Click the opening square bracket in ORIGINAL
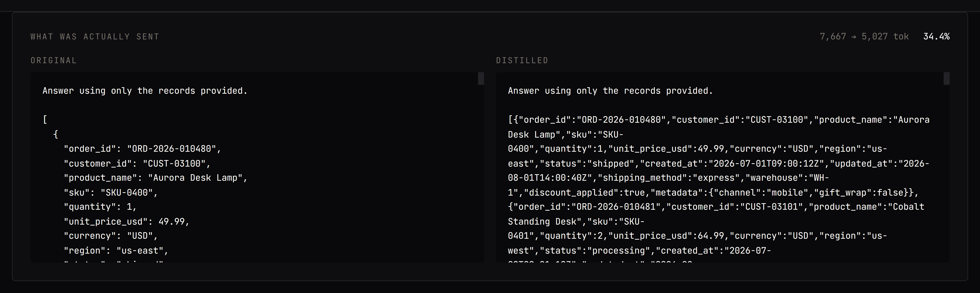Viewport: 980px width, 293px height. [x=45, y=120]
